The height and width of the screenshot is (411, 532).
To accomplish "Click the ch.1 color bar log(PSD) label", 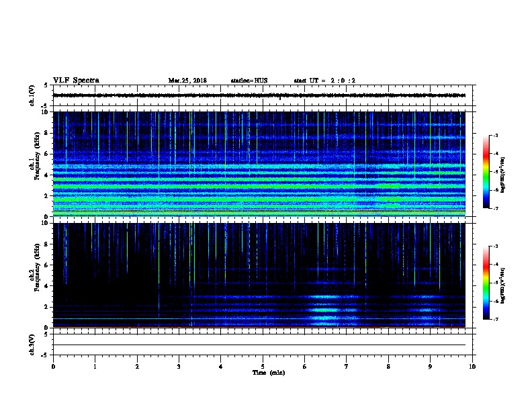I will pyautogui.click(x=502, y=175).
